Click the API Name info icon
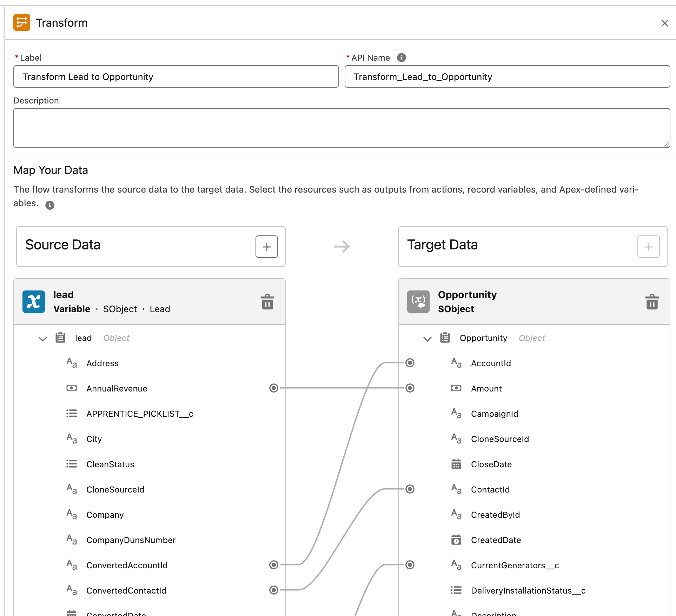The image size is (676, 616). coord(401,58)
